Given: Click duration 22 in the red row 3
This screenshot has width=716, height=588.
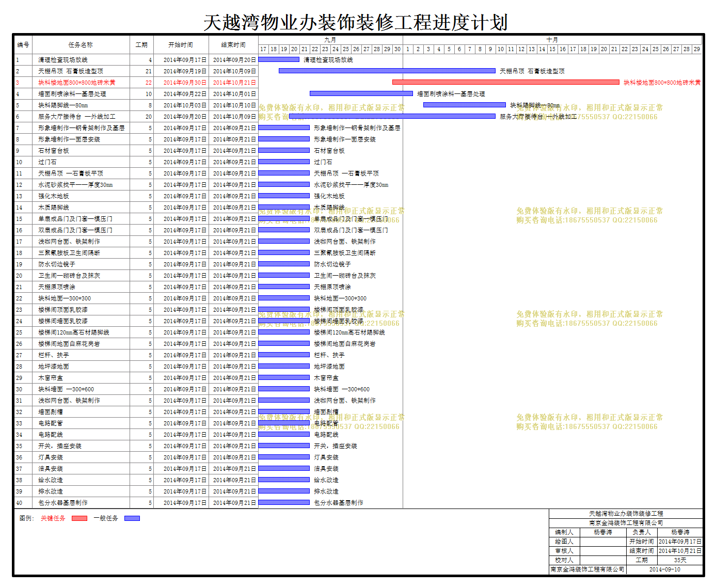Looking at the screenshot, I should [x=149, y=83].
